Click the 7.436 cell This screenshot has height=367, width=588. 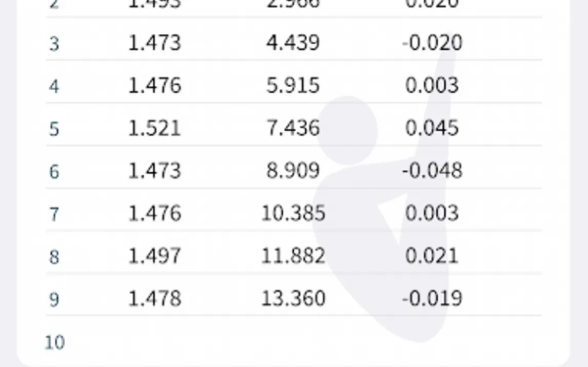click(x=292, y=128)
